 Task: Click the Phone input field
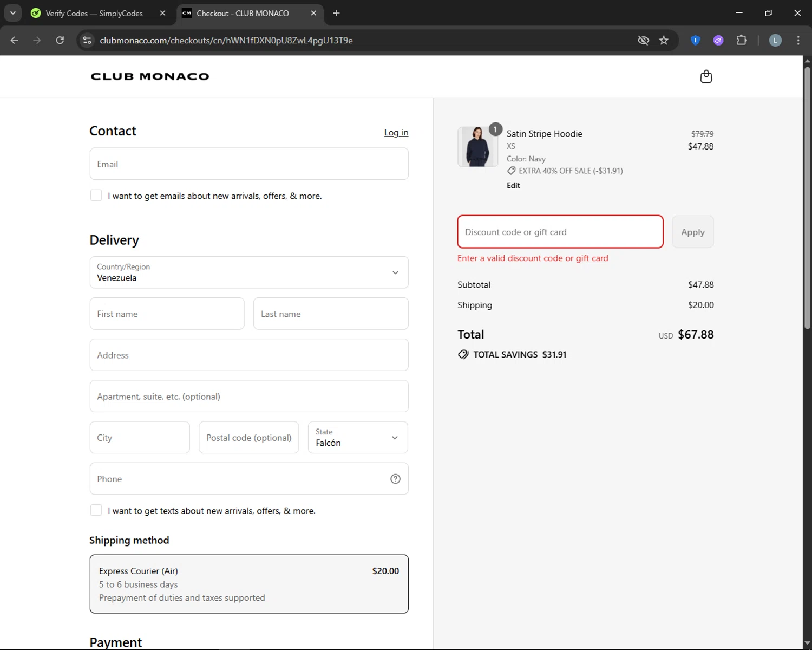249,479
